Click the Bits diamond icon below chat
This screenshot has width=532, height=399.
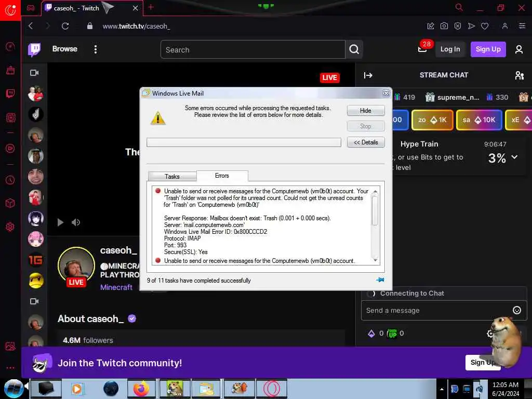371,334
